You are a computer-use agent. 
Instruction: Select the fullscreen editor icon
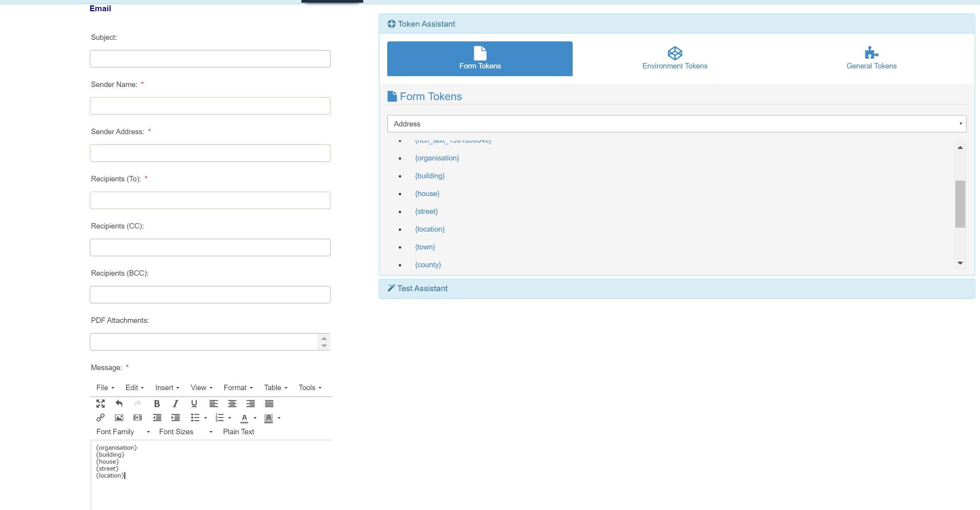coord(100,404)
